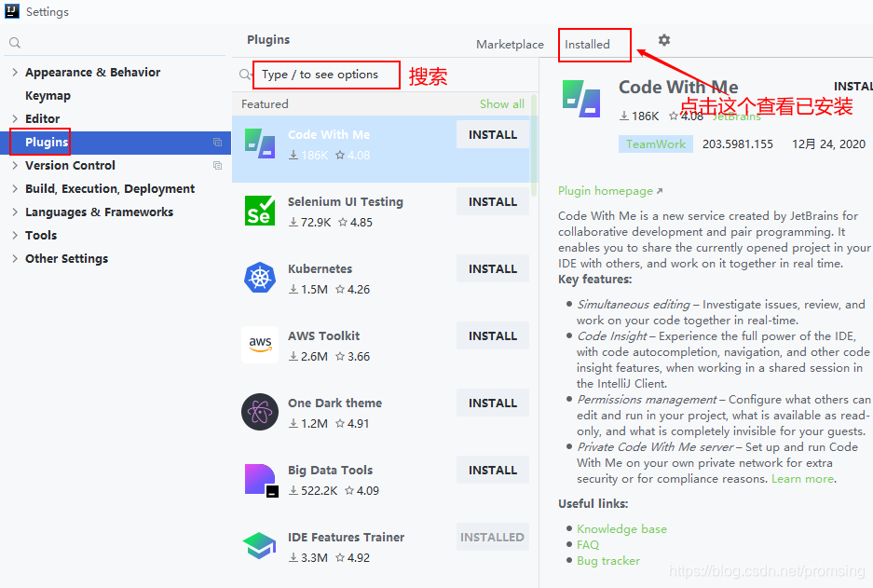Expand the Version Control node arrow
Viewport: 873px width, 588px height.
[x=15, y=165]
